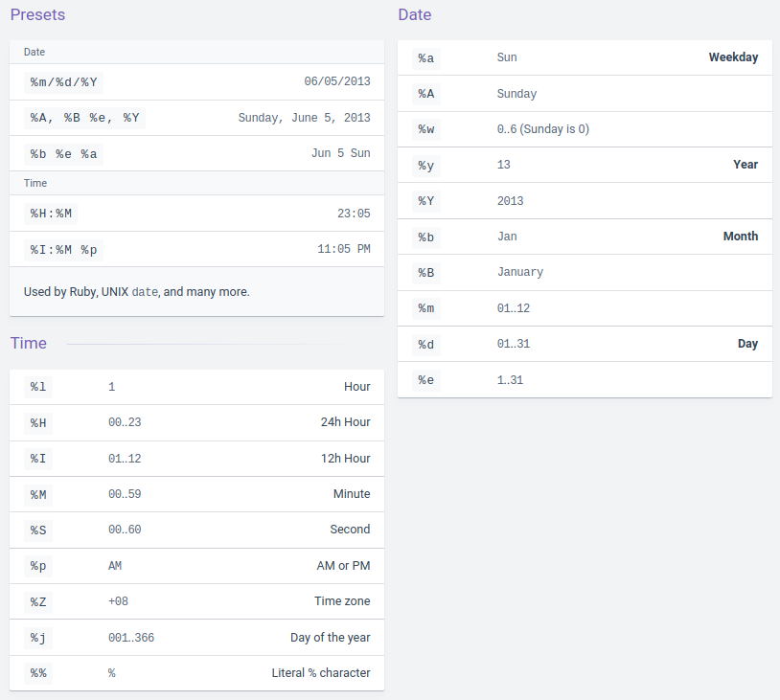780x700 pixels.
Task: Select the %w code for weekday number
Action: click(425, 129)
